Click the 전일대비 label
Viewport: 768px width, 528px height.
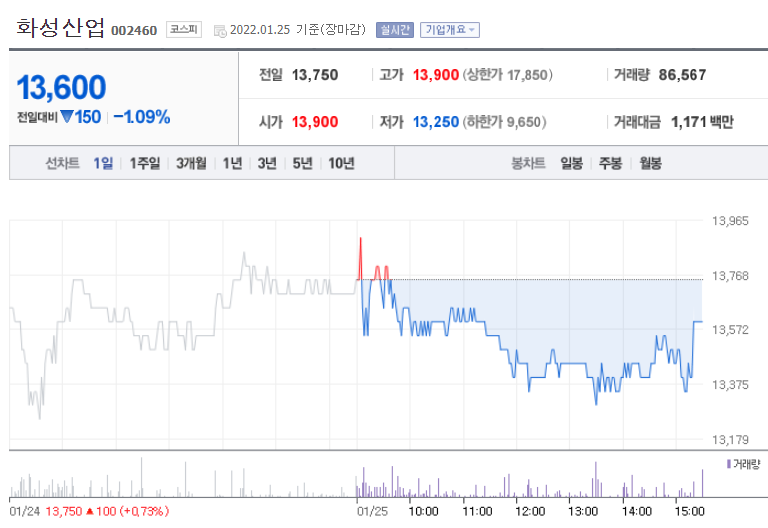click(x=37, y=118)
